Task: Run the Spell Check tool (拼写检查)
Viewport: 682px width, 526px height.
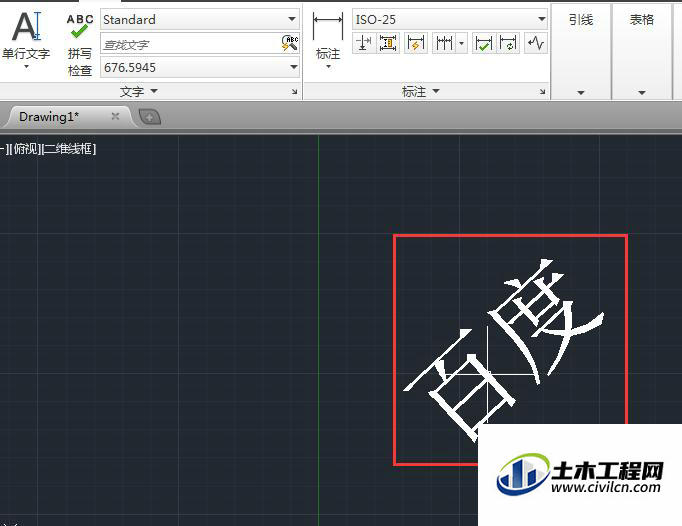Action: point(80,45)
